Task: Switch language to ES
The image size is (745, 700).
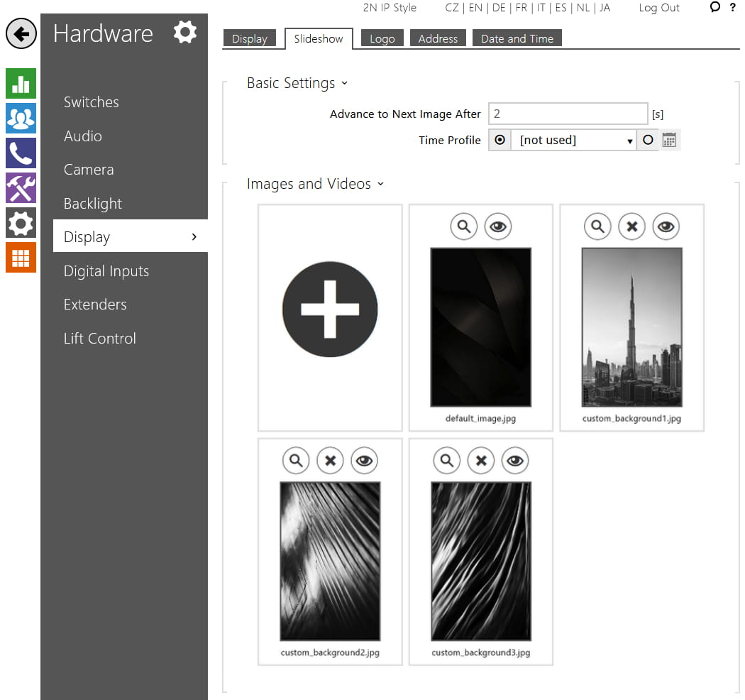Action: point(561,8)
